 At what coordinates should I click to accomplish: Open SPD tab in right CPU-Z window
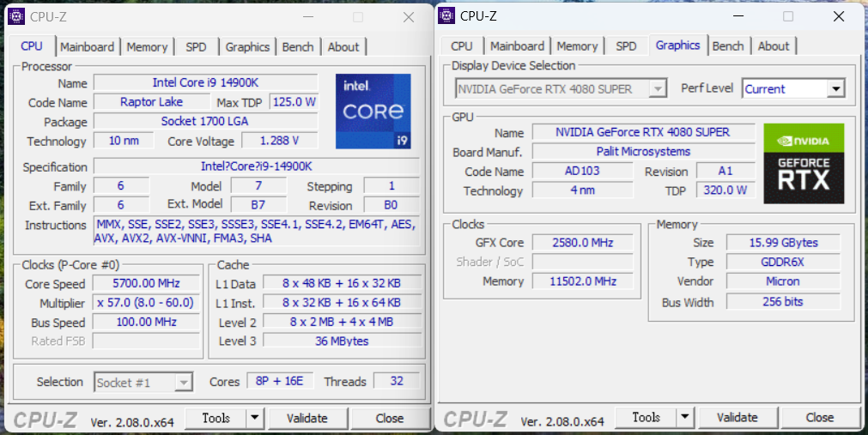point(626,46)
